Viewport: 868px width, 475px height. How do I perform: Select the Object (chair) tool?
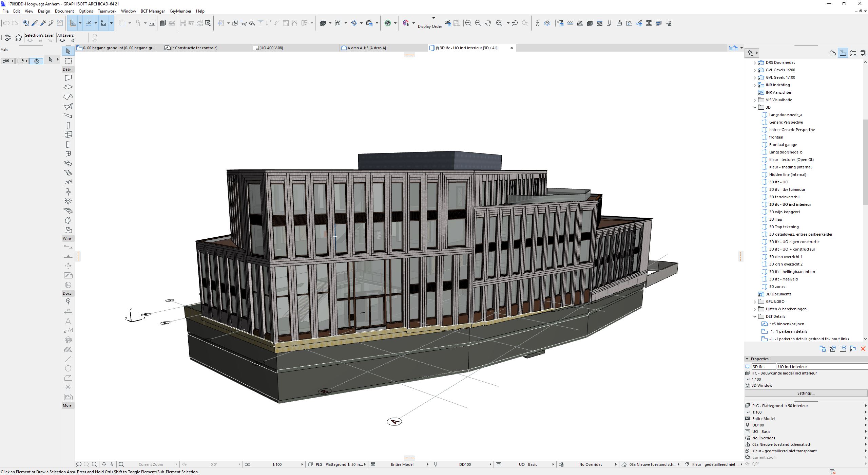(x=68, y=192)
